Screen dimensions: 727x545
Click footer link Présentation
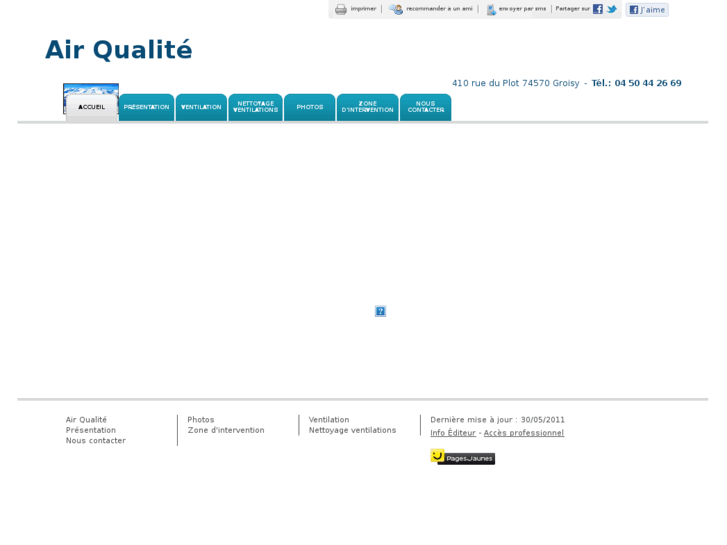pyautogui.click(x=91, y=430)
